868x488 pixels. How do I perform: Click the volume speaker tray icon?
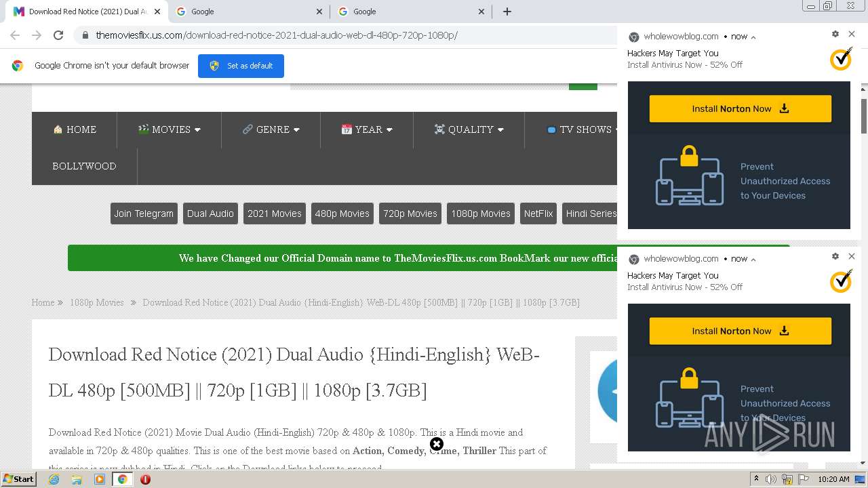click(771, 479)
